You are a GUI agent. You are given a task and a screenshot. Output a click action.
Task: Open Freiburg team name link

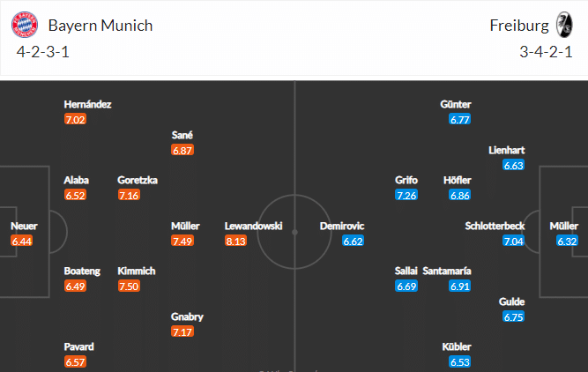click(x=519, y=26)
